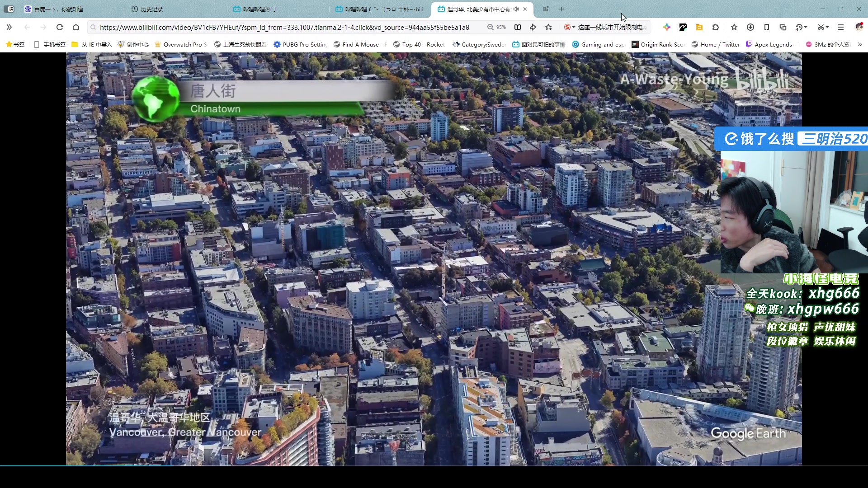Go to the browser home page
The image size is (868, 488).
coord(76,28)
